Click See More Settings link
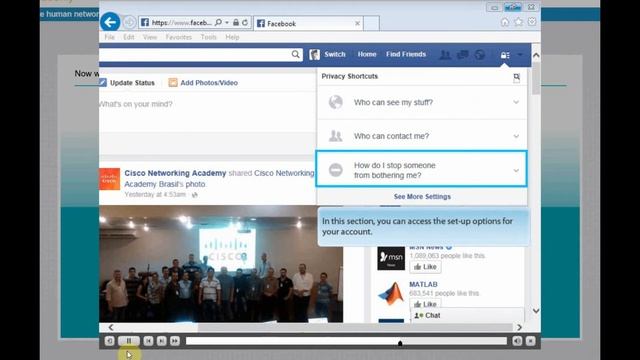 422,197
